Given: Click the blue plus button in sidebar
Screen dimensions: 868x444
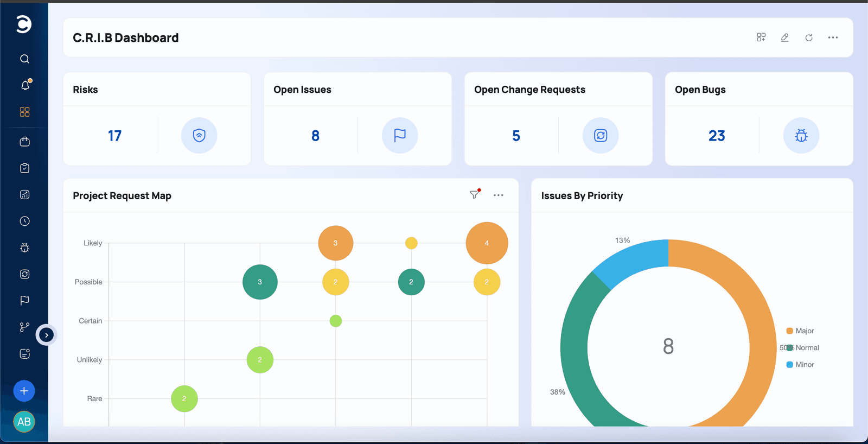Looking at the screenshot, I should coord(24,391).
